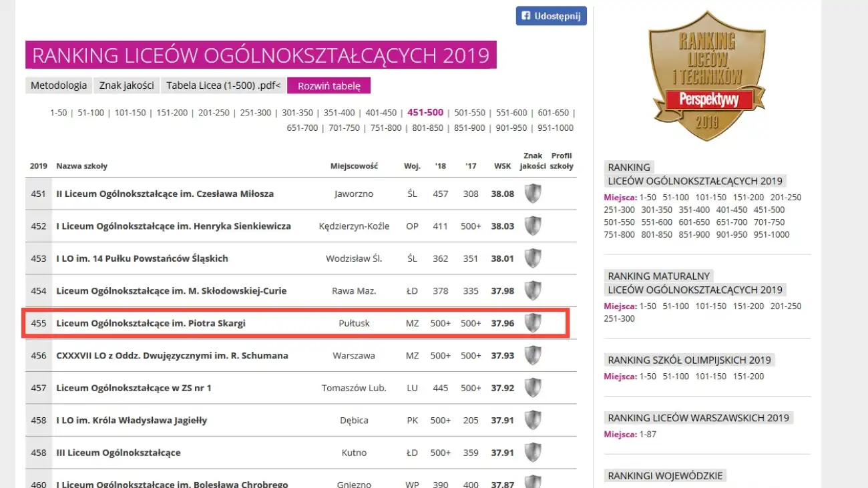The height and width of the screenshot is (488, 868).
Task: Share the page with Udostępnij Facebook button
Action: tap(551, 16)
